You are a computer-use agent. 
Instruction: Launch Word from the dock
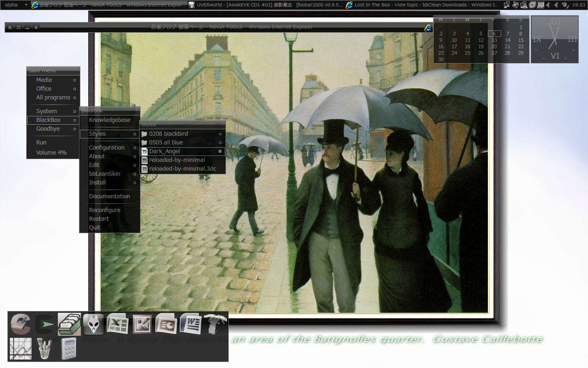click(191, 324)
